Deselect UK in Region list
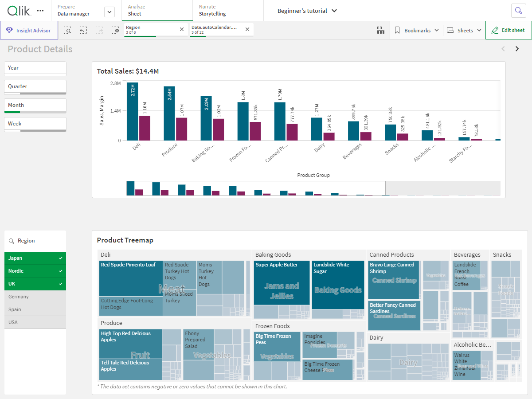 [35, 284]
